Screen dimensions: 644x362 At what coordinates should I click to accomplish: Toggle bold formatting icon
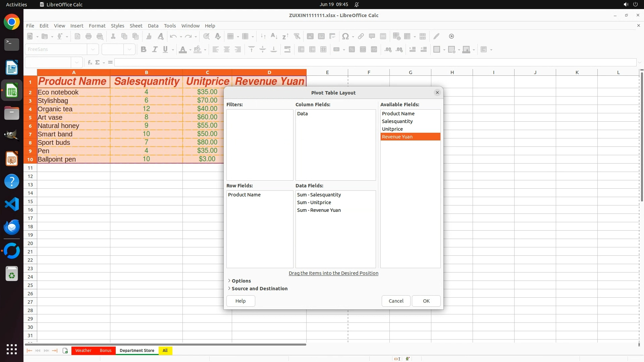coord(144,50)
